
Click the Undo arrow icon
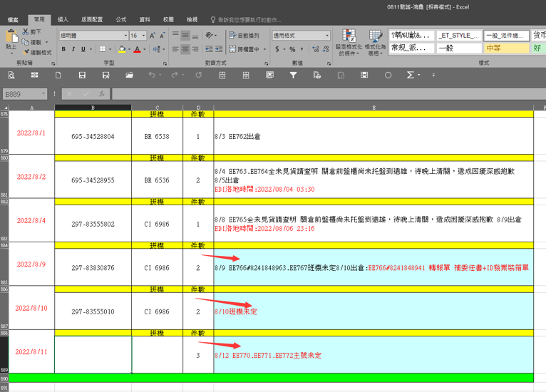(x=152, y=75)
